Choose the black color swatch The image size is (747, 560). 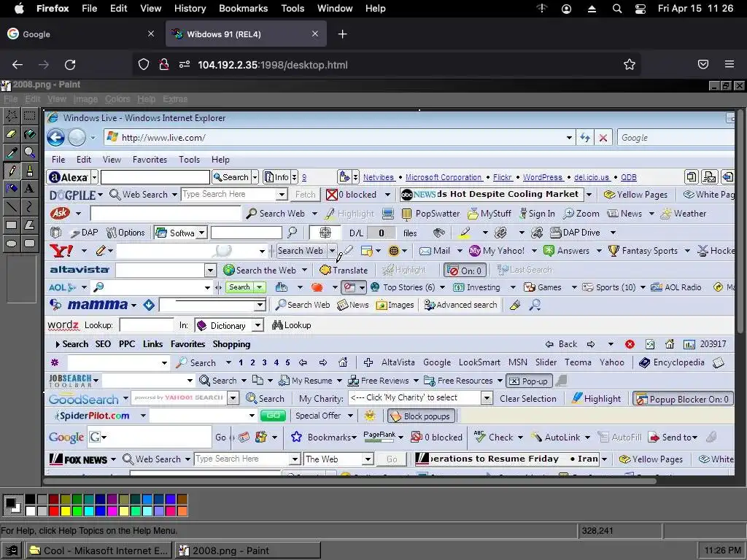(31, 499)
